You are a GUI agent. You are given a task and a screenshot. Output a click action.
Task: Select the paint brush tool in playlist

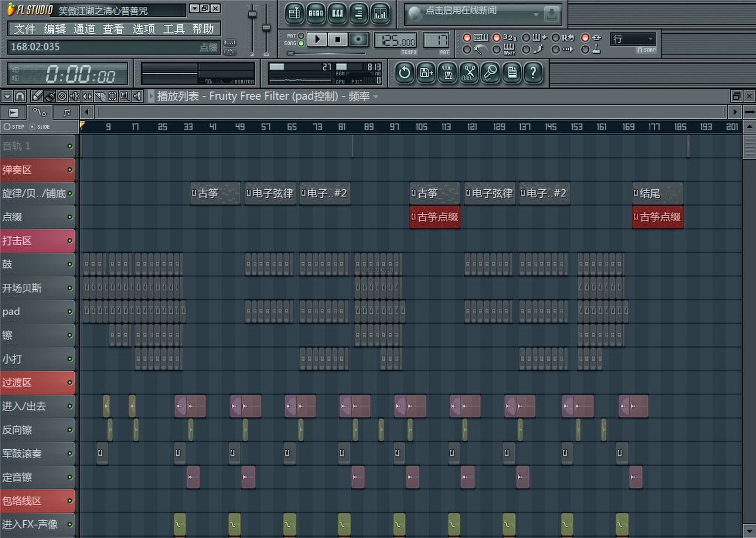click(x=50, y=96)
